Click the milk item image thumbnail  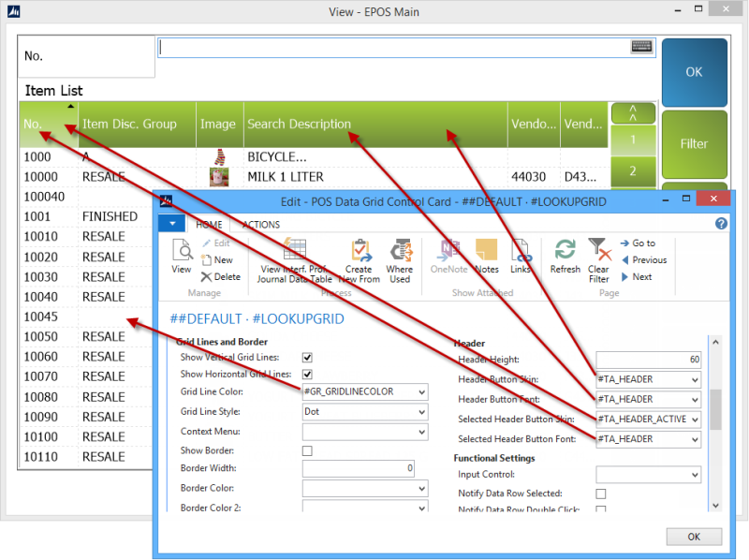pos(219,177)
